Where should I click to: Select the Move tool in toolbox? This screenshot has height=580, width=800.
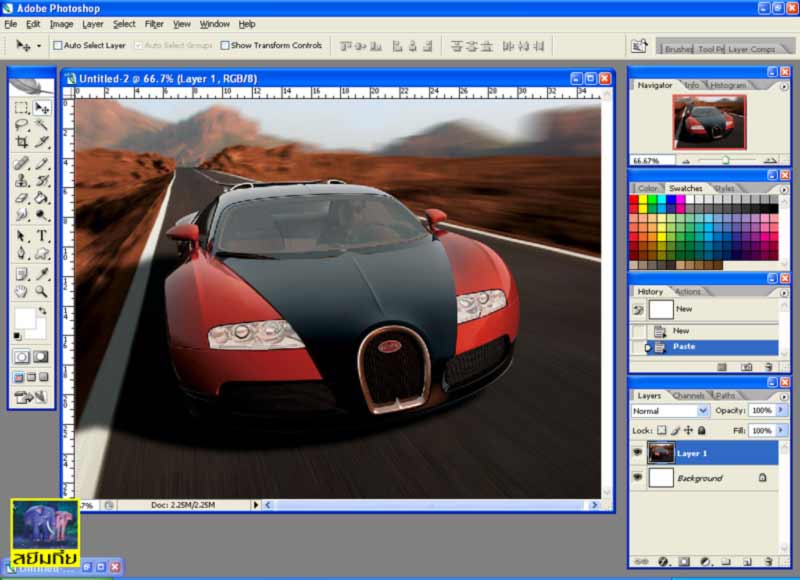point(41,108)
